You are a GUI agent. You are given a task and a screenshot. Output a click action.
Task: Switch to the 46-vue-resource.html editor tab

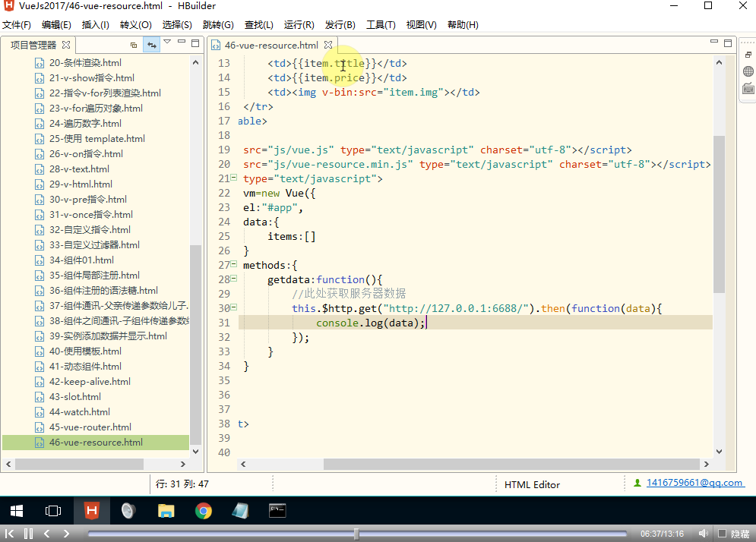271,45
